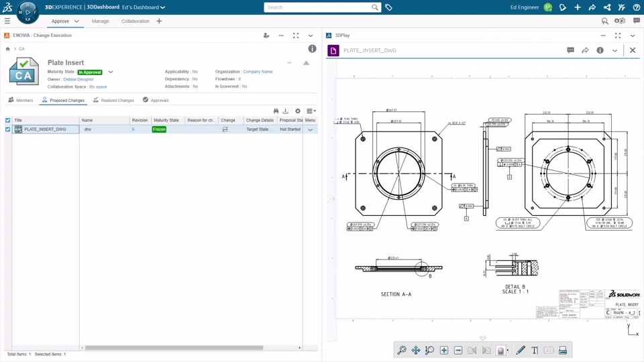Open the Company Name organization link
644x362 pixels.
tap(258, 72)
